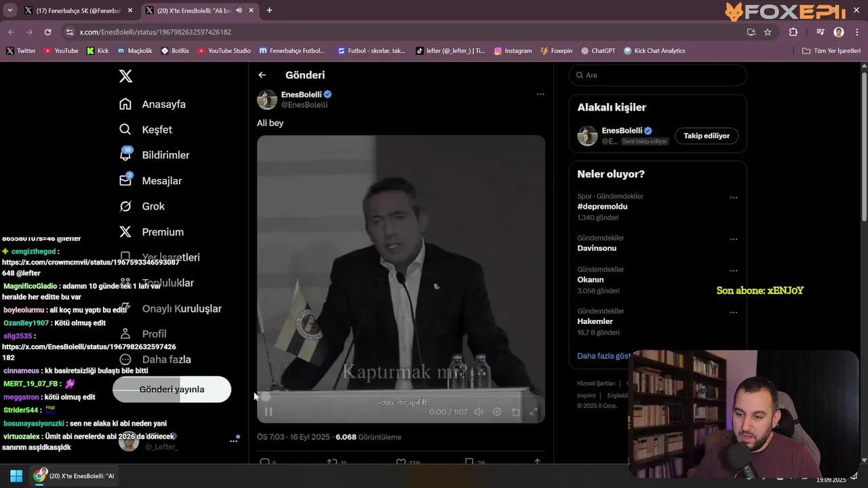Open the tab search dropdown arrow
The height and width of the screenshot is (488, 868).
9,10
